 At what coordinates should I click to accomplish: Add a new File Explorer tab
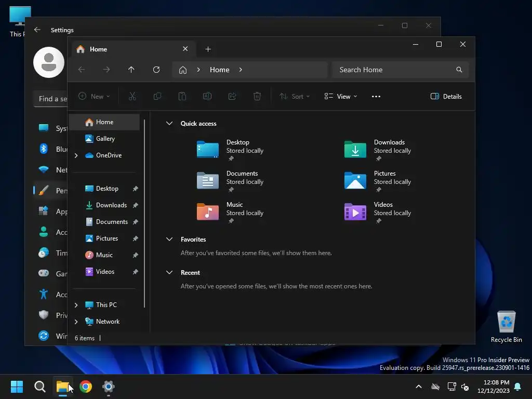click(x=208, y=49)
